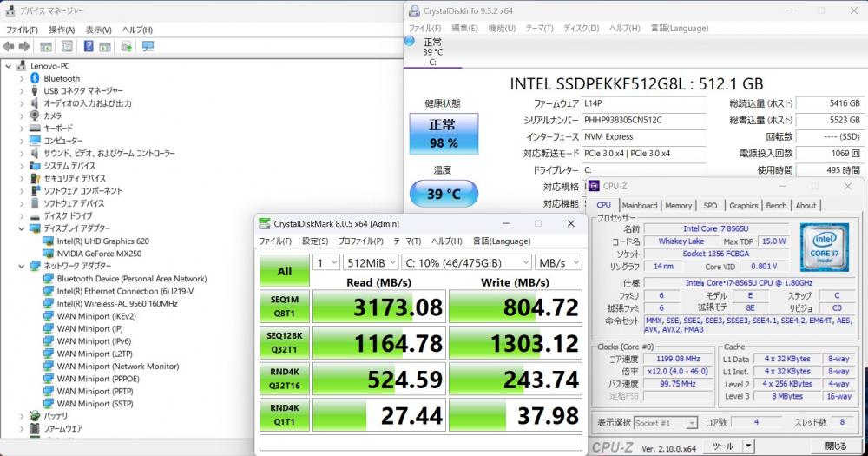Image resolution: width=868 pixels, height=456 pixels.
Task: Click the ツール button in CPU-Z
Action: tap(722, 446)
